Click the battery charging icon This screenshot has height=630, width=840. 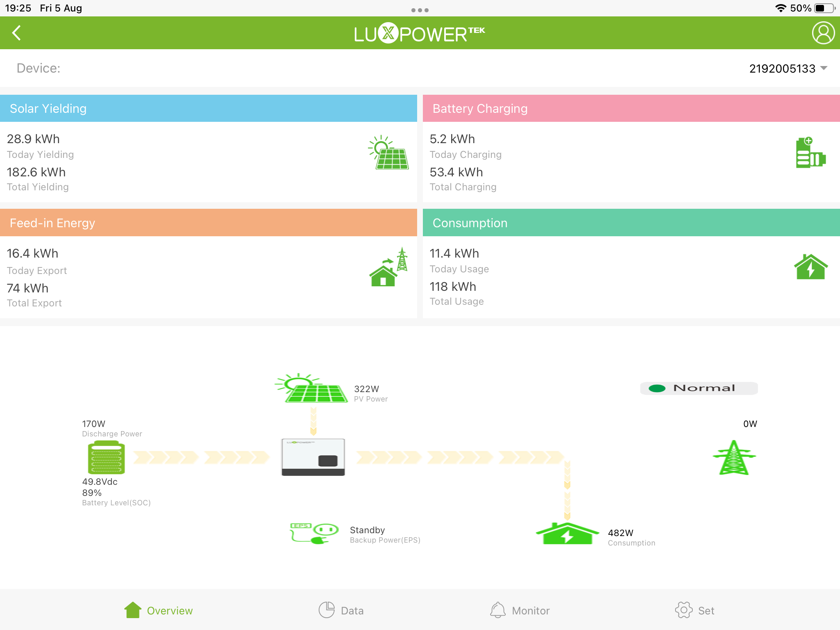[810, 153]
